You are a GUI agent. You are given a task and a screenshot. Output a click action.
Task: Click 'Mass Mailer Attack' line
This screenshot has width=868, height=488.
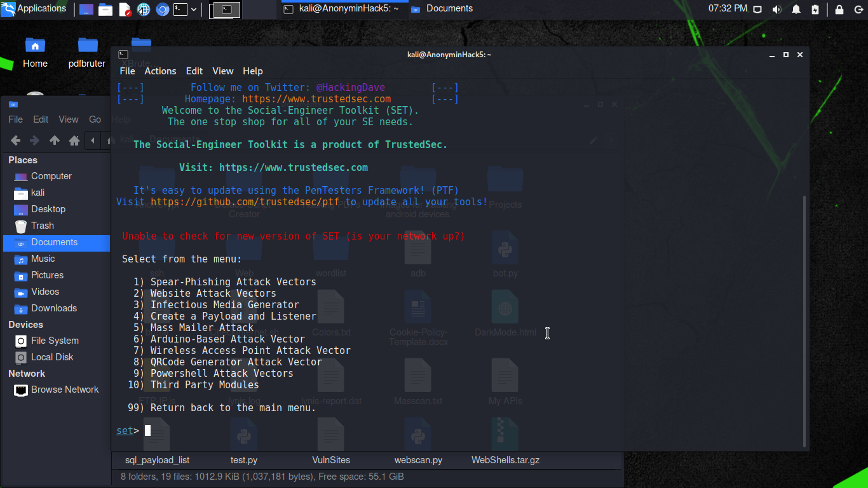click(x=202, y=328)
